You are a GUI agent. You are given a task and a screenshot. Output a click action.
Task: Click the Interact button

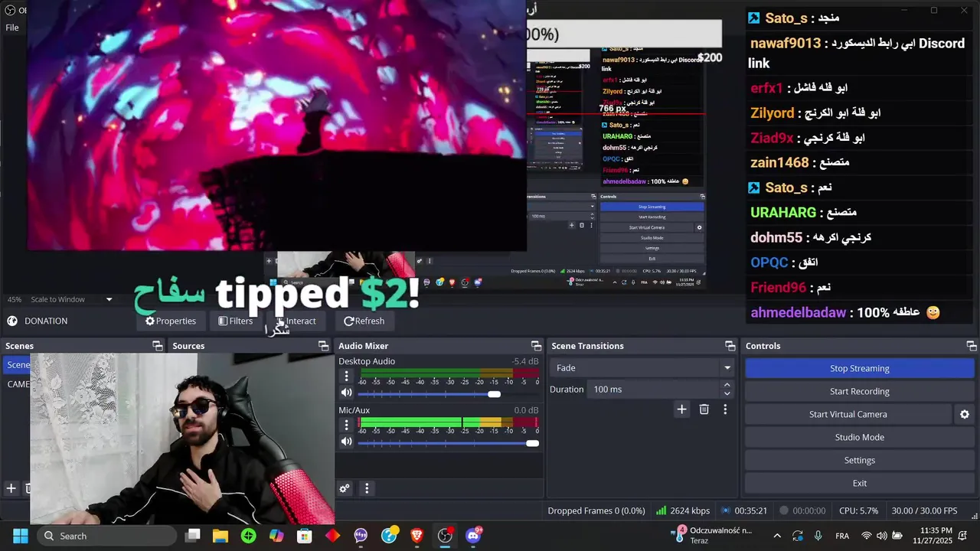[296, 321]
